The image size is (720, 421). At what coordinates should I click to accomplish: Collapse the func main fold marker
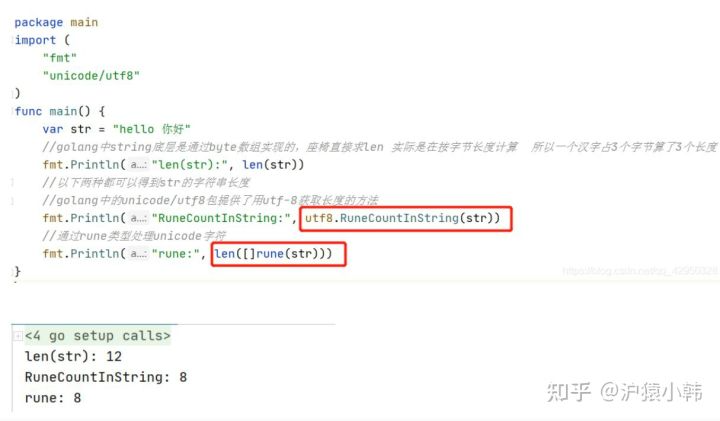[12, 112]
